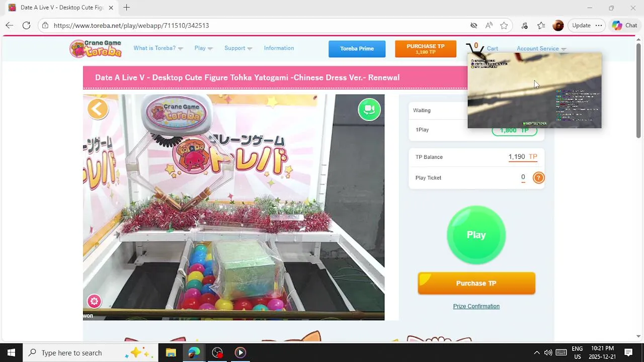
Task: Click the green Play button
Action: click(476, 235)
